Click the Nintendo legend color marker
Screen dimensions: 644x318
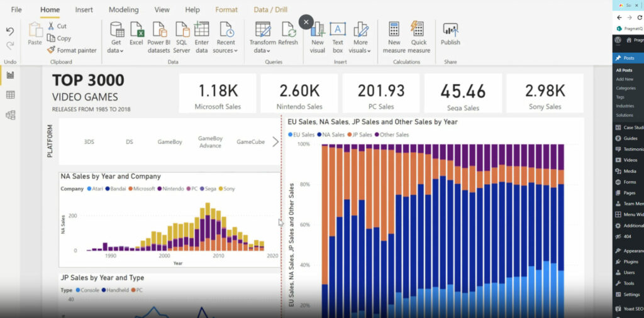(160, 189)
